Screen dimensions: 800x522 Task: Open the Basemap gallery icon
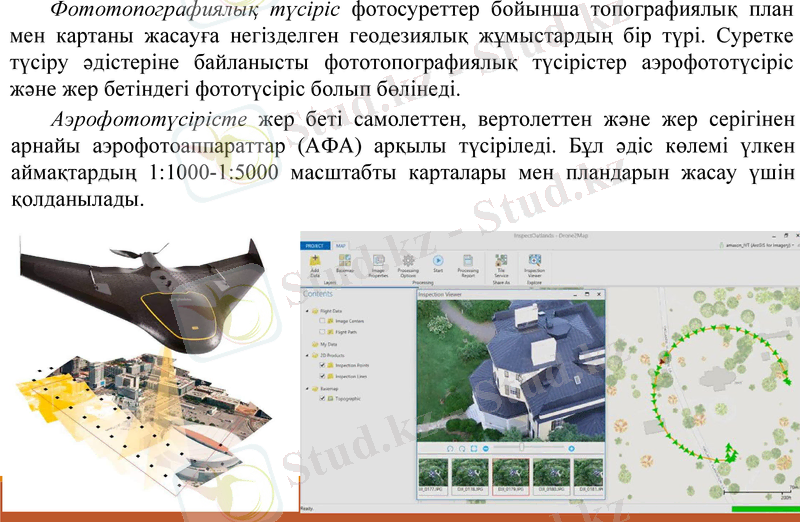pos(345,260)
